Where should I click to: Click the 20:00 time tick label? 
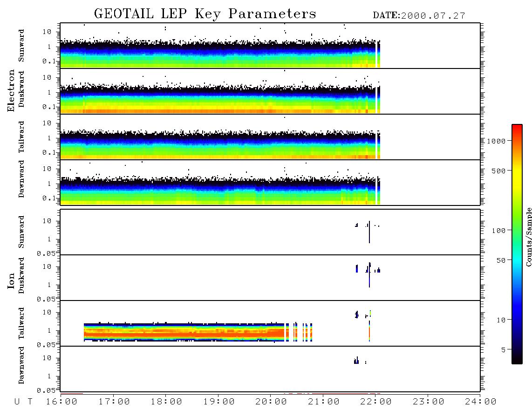[271, 402]
